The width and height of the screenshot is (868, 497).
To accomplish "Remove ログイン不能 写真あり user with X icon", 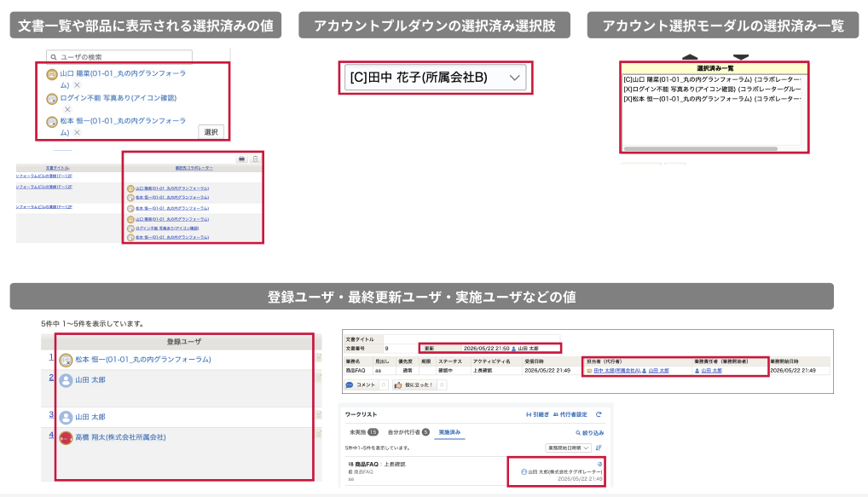I will 67,109.
